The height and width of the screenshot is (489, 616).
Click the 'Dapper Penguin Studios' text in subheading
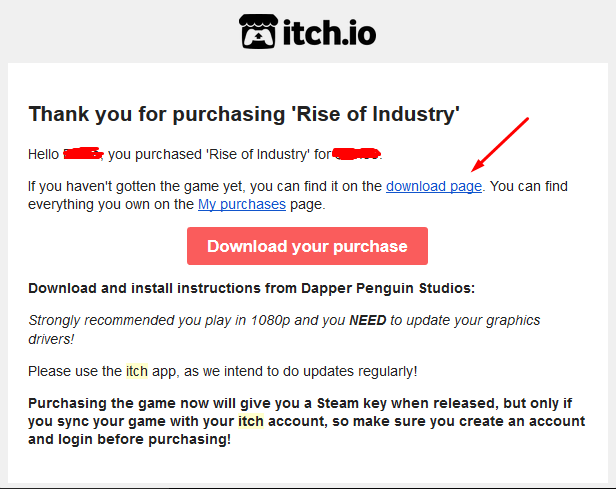(388, 288)
